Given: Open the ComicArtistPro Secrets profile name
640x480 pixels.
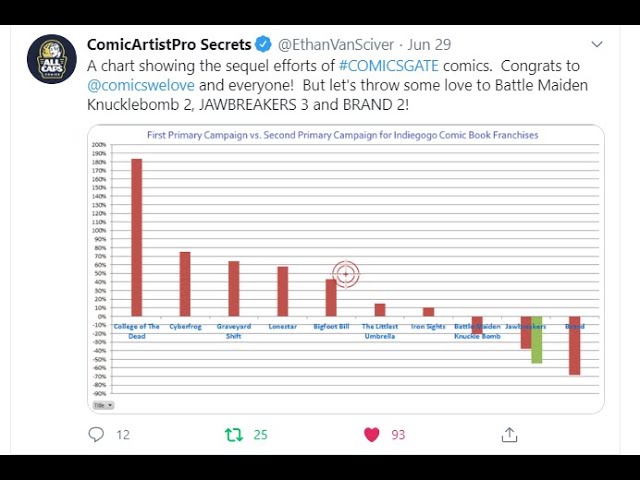Looking at the screenshot, I should (x=168, y=45).
